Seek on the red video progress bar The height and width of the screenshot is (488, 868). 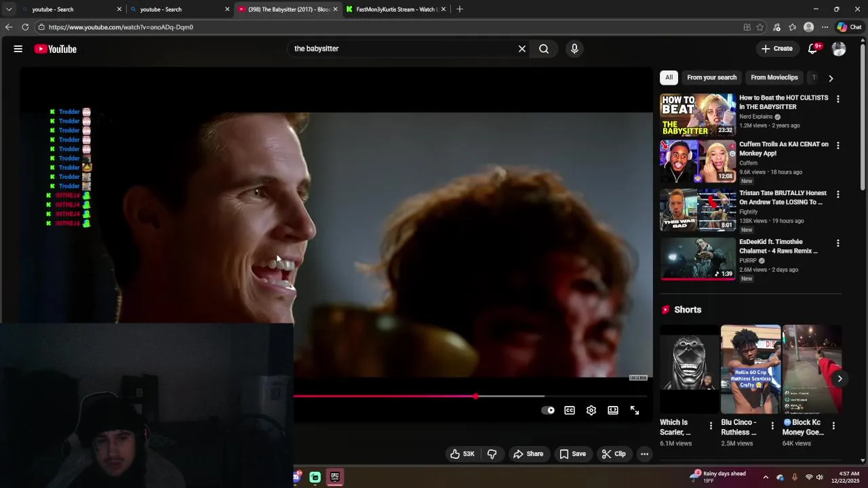pyautogui.click(x=384, y=396)
